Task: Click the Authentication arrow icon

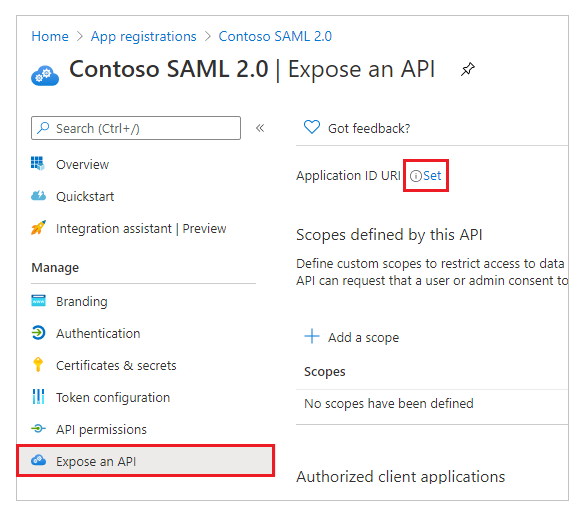Action: (38, 333)
